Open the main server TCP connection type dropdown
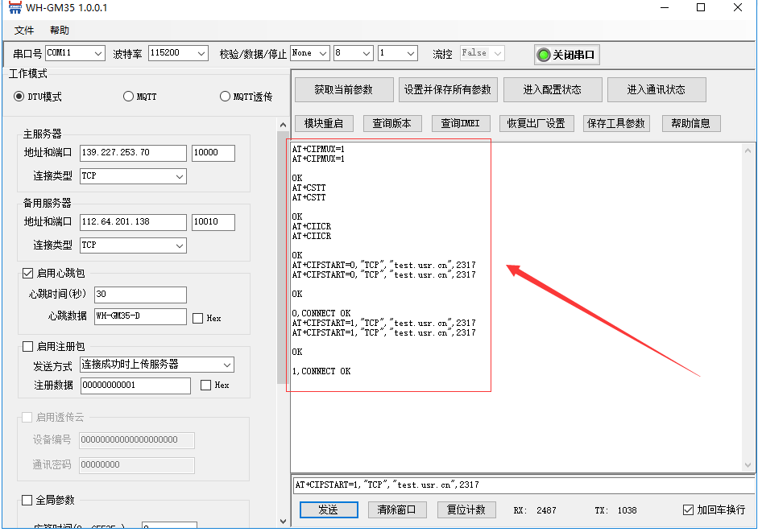758x532 pixels. click(x=133, y=175)
